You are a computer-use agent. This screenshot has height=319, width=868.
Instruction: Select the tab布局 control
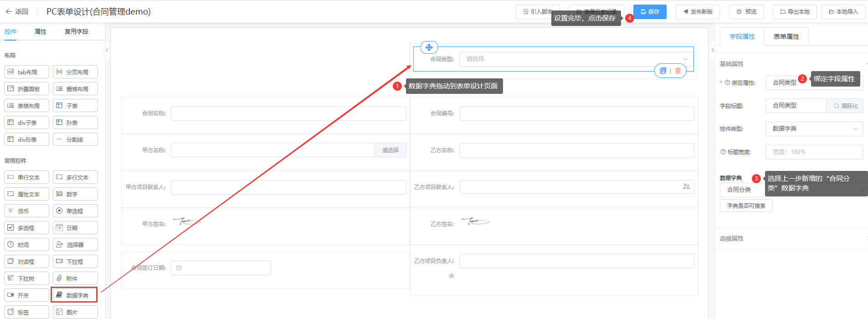[27, 72]
